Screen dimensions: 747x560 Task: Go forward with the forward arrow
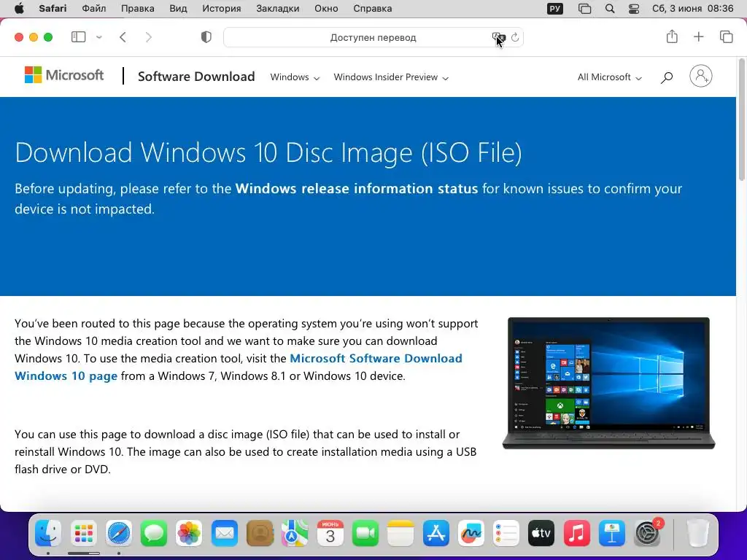click(149, 37)
